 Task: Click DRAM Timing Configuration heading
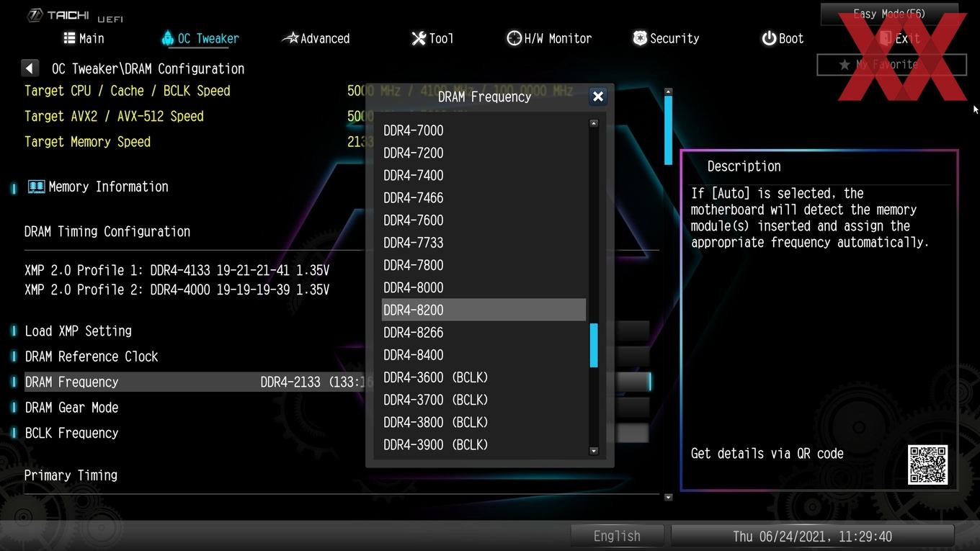(107, 232)
